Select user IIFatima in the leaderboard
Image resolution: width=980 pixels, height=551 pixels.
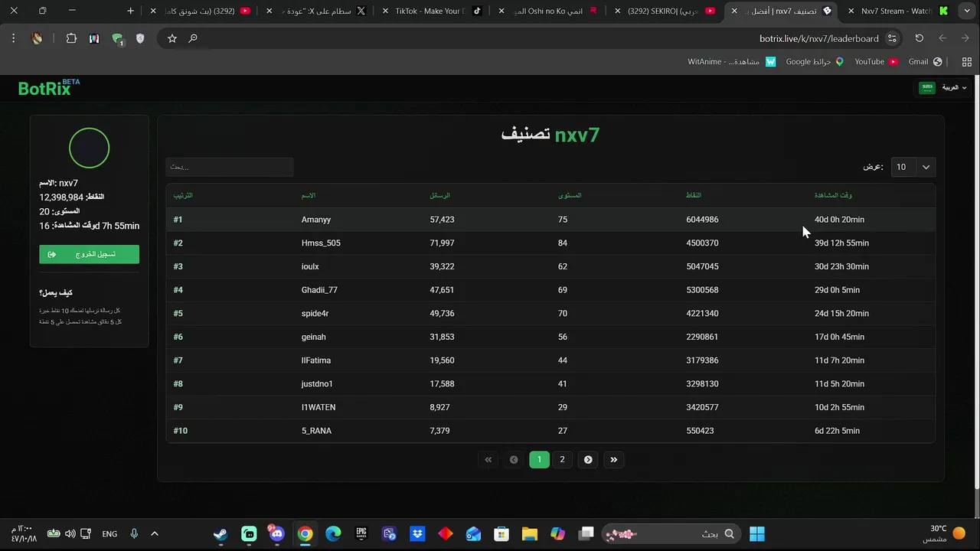click(x=316, y=360)
